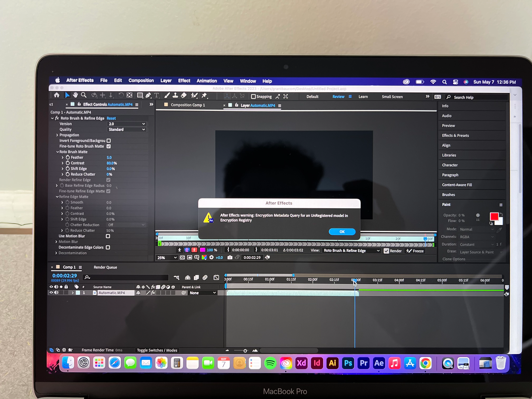Select the Zoom magnifier tool
The width and height of the screenshot is (532, 399).
[84, 95]
